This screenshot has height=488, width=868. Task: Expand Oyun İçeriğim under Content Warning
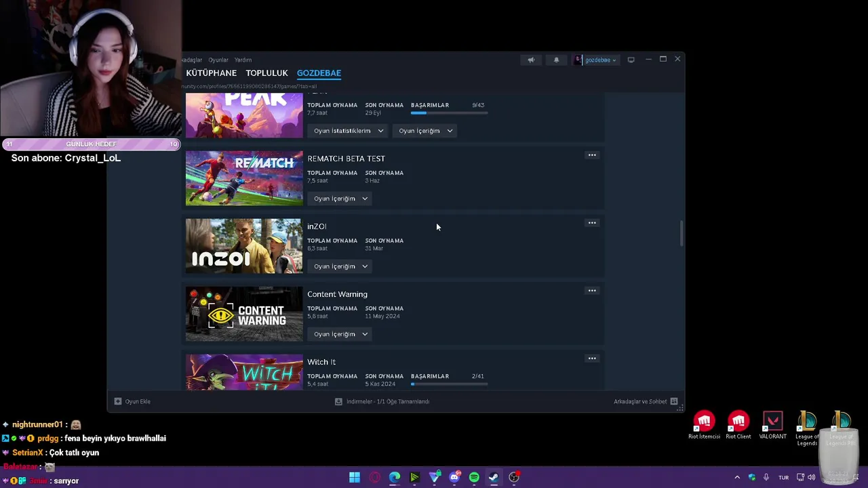(340, 334)
